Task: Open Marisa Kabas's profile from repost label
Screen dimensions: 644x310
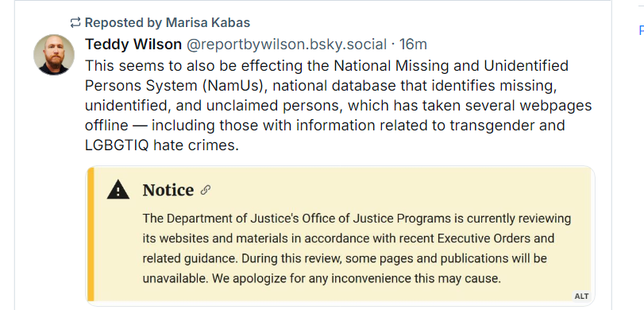Action: pos(208,22)
